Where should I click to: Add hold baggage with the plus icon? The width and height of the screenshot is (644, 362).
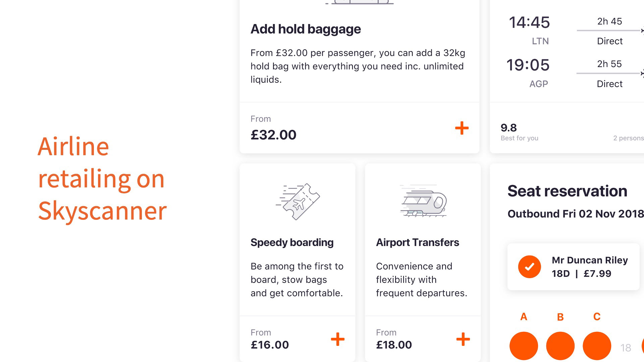pyautogui.click(x=462, y=128)
